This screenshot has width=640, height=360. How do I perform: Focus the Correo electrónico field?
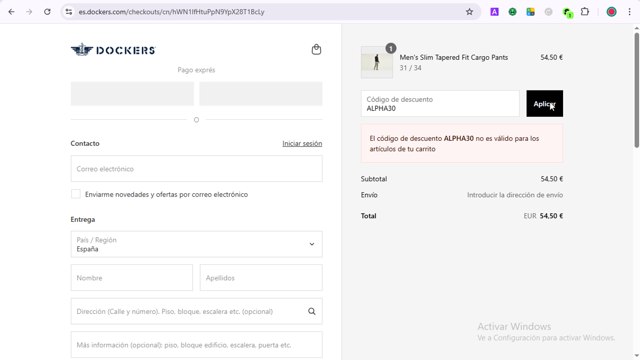click(196, 169)
